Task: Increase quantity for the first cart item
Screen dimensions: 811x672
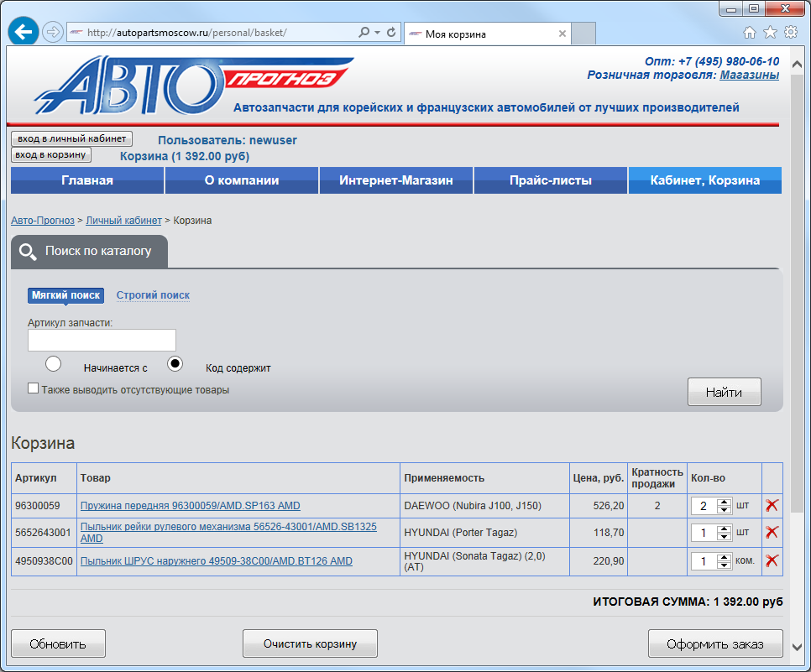Action: pyautogui.click(x=724, y=502)
